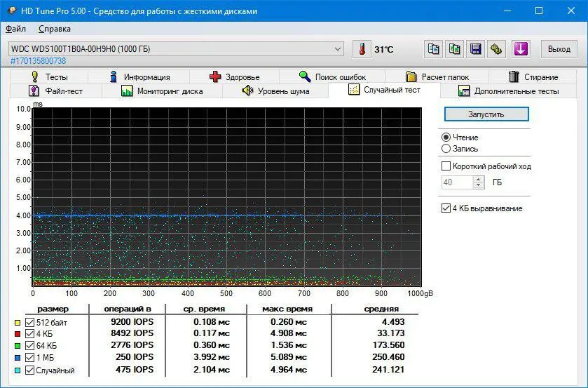Viewport: 588px width, 388px height.
Task: Open the Справка menu
Action: click(55, 29)
